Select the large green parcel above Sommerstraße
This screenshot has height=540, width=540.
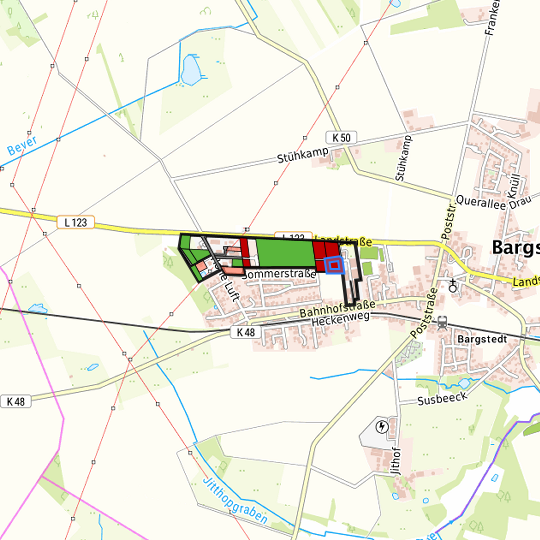[x=285, y=253]
